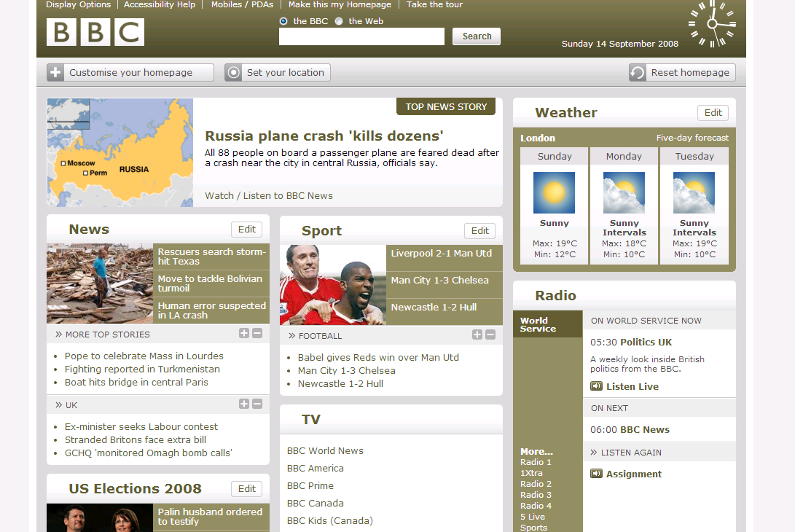The image size is (795, 532).
Task: Open the BBC America TV link
Action: 316,468
